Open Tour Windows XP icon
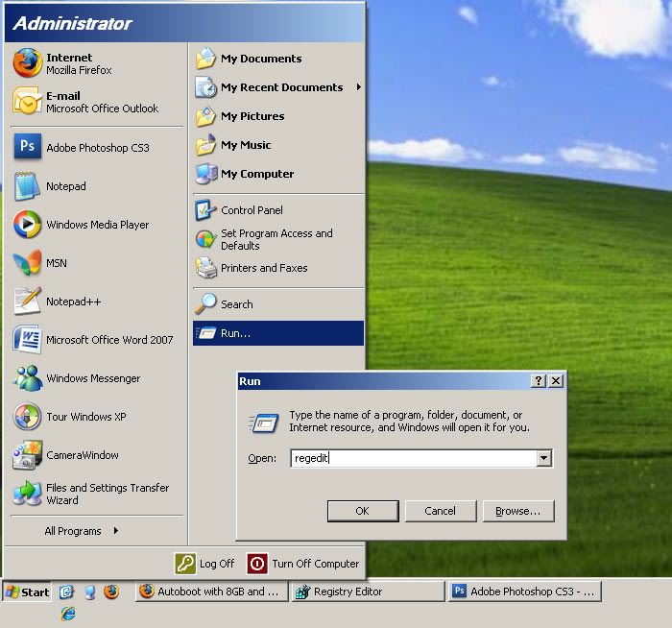Image resolution: width=672 pixels, height=628 pixels. coord(27,416)
